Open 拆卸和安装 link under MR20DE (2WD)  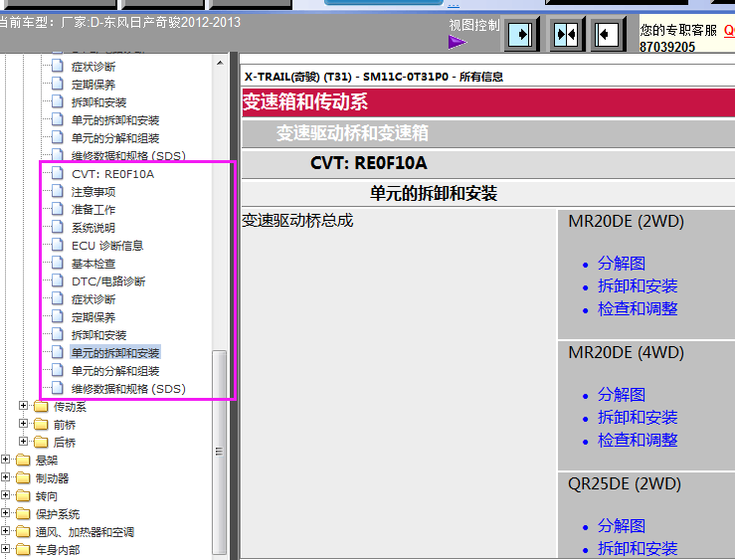[x=638, y=285]
